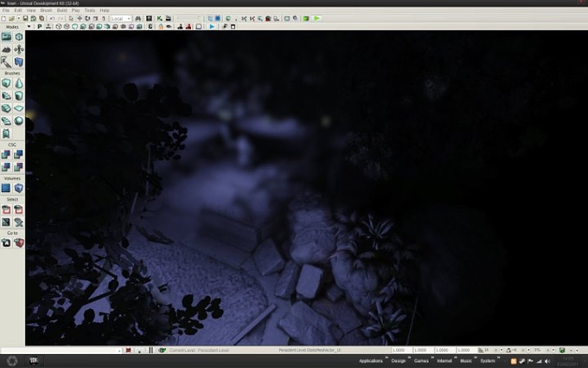588x368 pixels.
Task: Open the Build menu
Action: click(x=61, y=10)
